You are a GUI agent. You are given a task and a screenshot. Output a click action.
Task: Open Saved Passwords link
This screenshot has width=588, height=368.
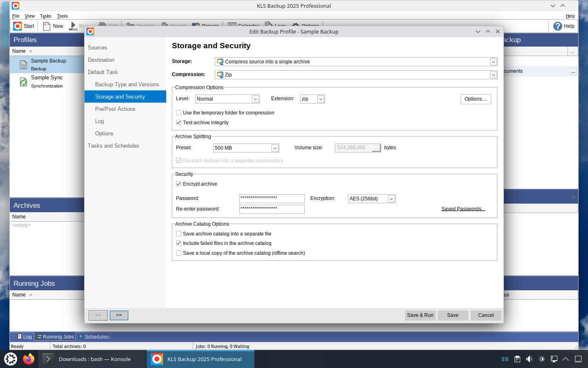click(x=463, y=209)
